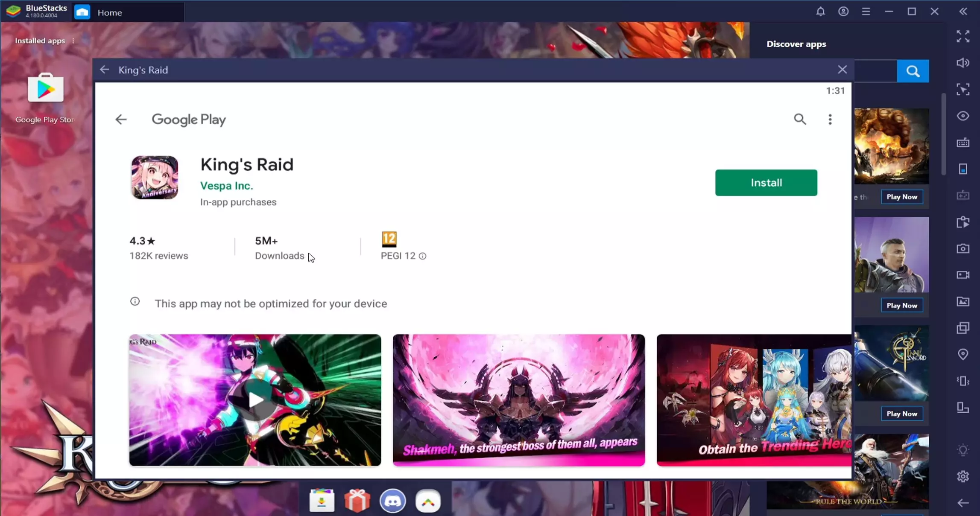This screenshot has height=516, width=980.
Task: Open the gift box icon in dock
Action: [357, 501]
